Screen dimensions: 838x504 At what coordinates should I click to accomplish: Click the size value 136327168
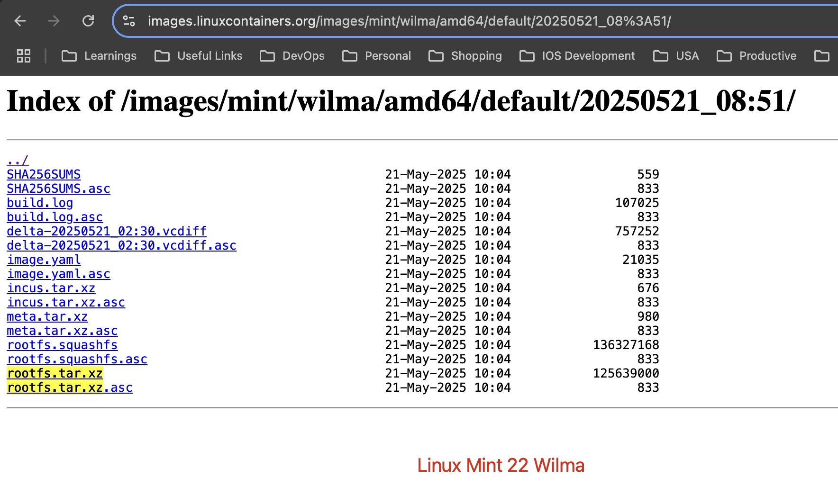click(626, 345)
